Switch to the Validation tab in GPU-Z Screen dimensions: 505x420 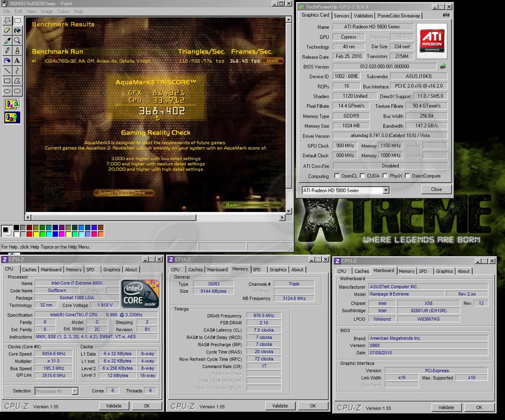(363, 16)
